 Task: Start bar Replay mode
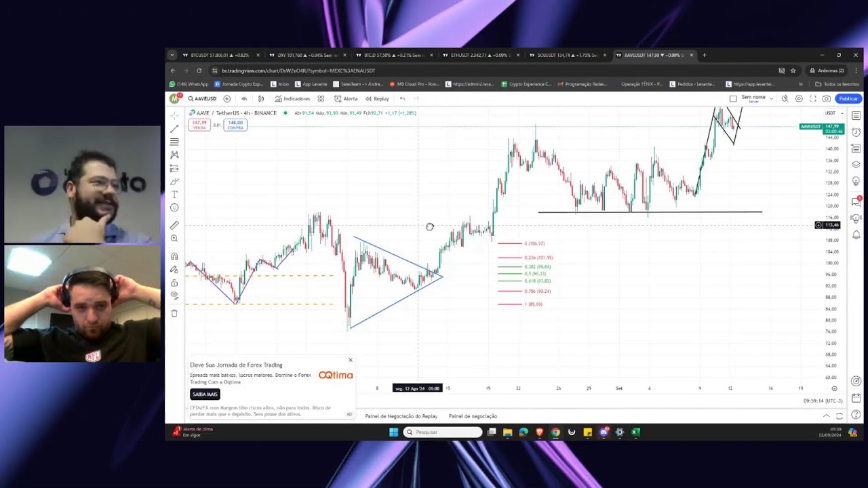(x=377, y=98)
